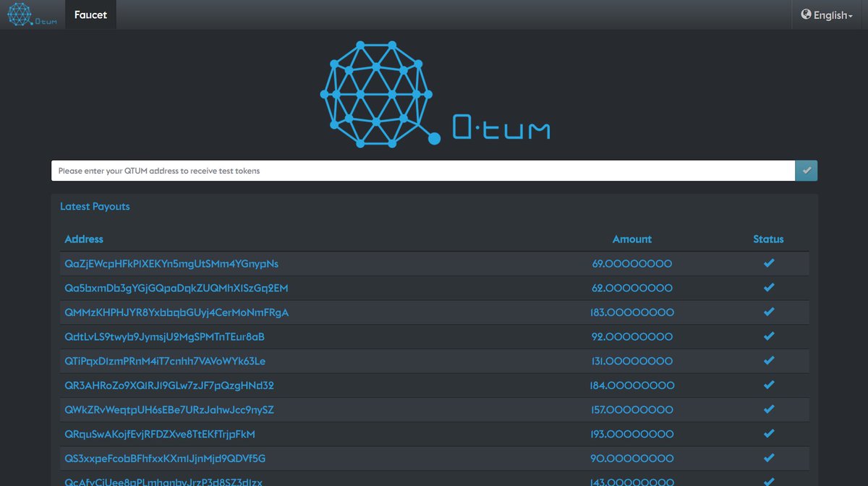Viewport: 868px width, 486px height.
Task: Click status checkmark in the 193.00000000 row
Action: click(769, 434)
